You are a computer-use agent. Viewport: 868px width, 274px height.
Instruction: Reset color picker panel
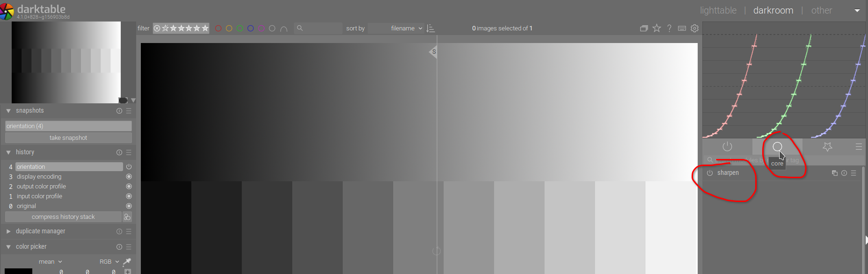[x=119, y=247]
